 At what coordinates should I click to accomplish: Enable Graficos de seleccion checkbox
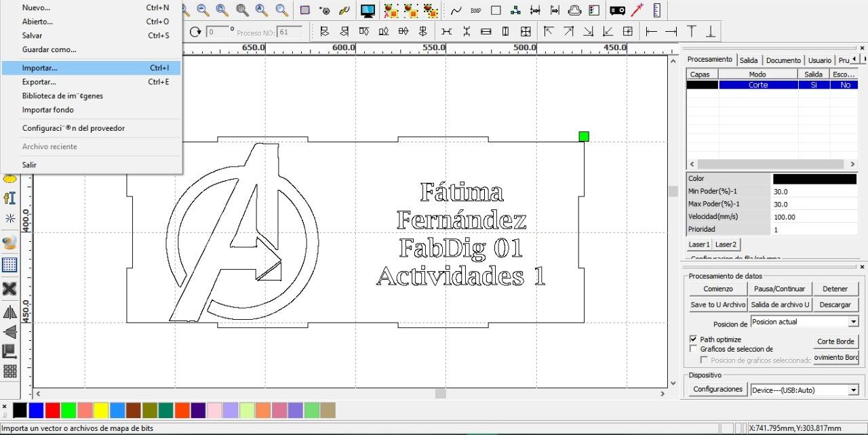click(693, 348)
